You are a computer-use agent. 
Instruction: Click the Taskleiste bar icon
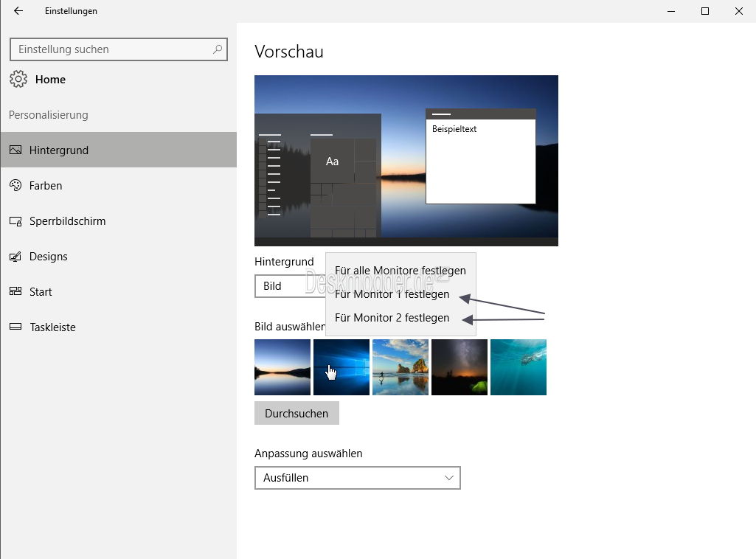coord(15,327)
